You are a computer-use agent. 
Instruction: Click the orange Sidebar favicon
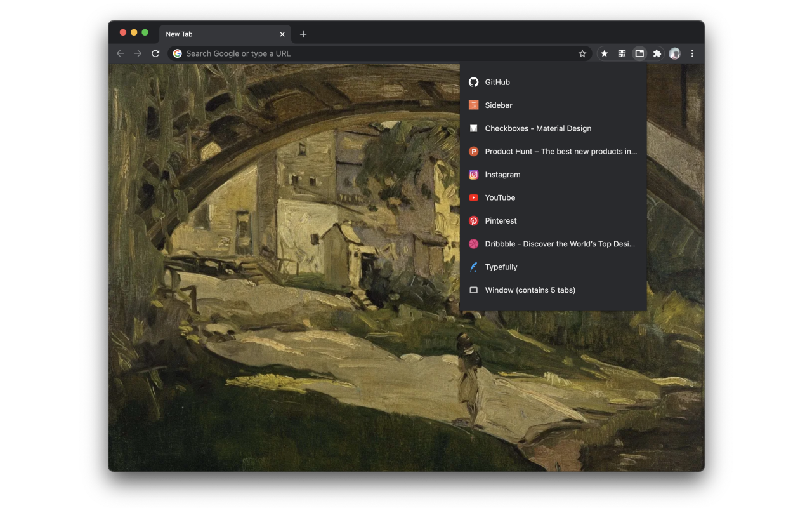(x=473, y=105)
